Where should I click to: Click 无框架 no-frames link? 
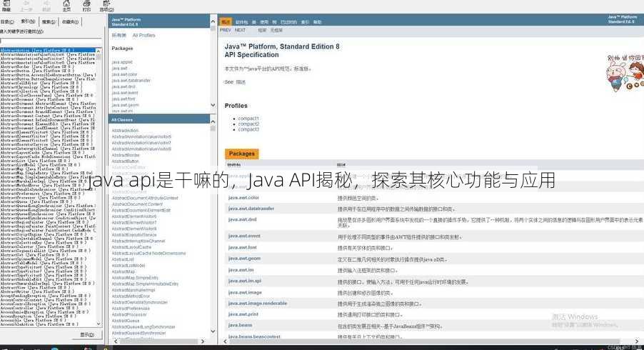click(x=276, y=31)
